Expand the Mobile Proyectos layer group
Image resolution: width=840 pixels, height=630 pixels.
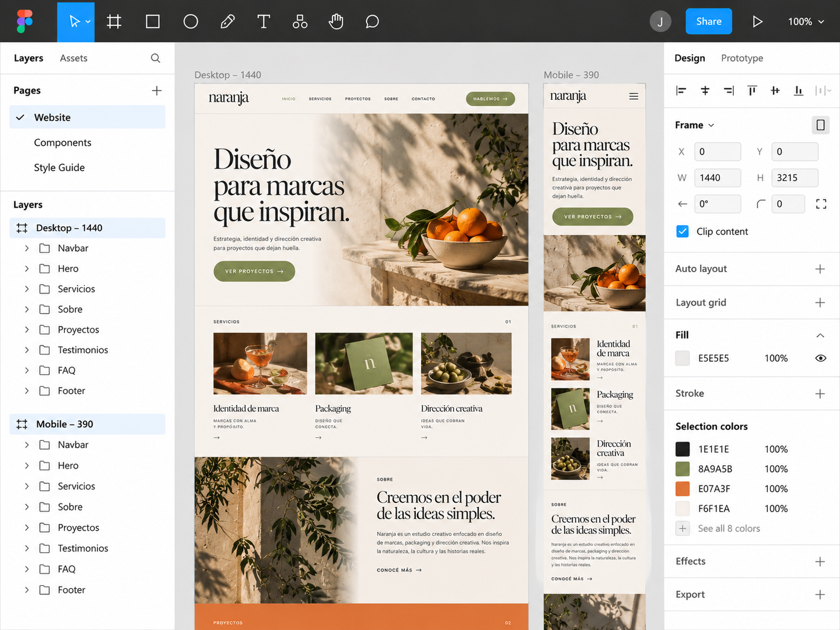[x=27, y=527]
